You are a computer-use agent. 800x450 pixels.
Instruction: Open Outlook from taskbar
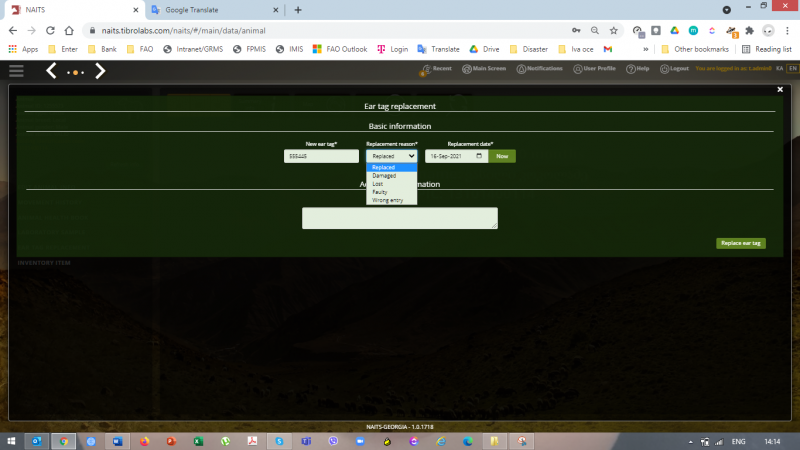pos(37,441)
